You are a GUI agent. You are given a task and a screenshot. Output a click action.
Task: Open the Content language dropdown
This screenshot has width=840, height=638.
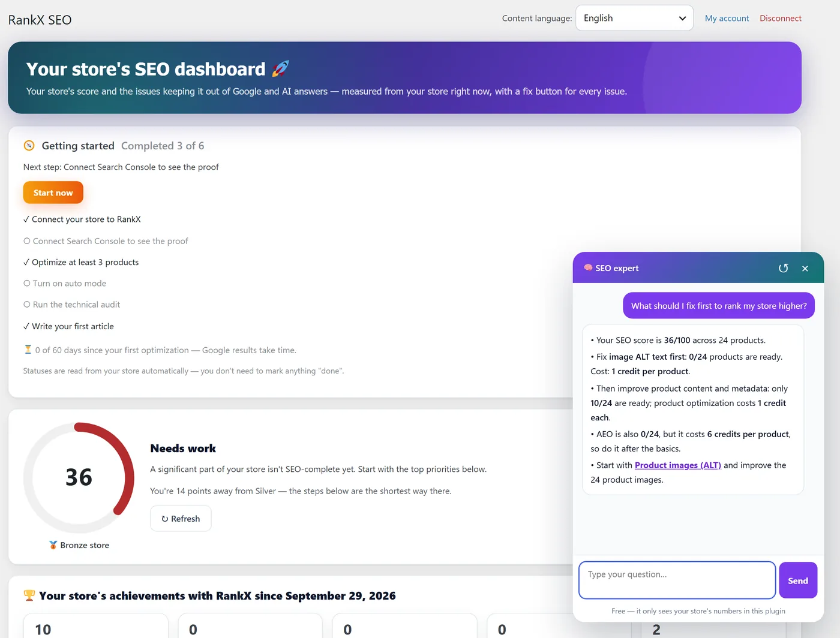pos(634,18)
